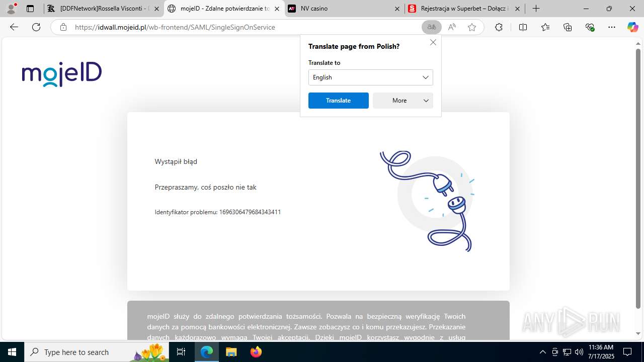Open a new tab with plus button
The image size is (644, 362).
[536, 9]
